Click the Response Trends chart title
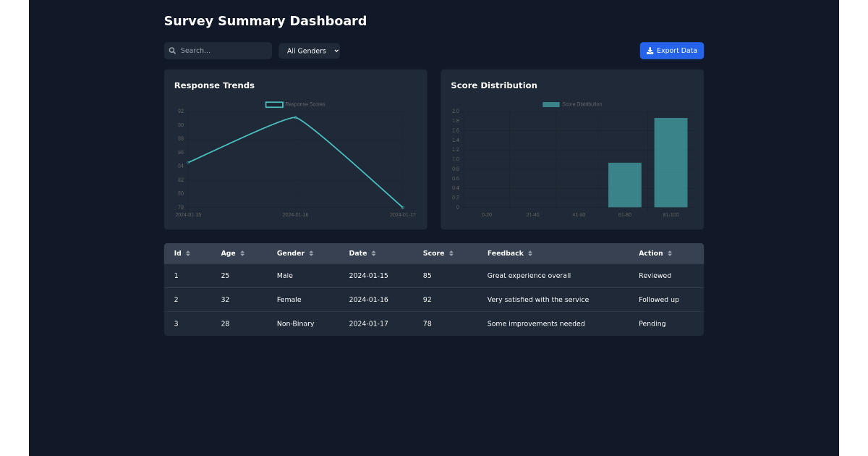The height and width of the screenshot is (456, 868). 214,85
